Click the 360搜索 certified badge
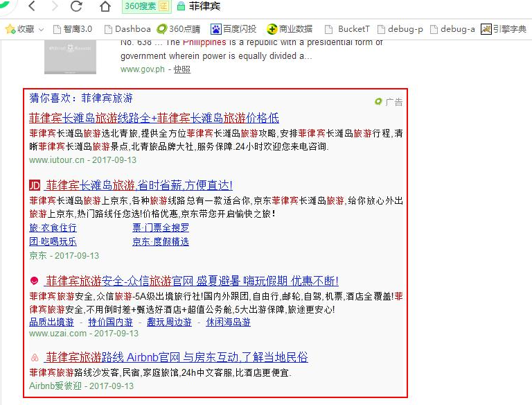 click(x=146, y=6)
